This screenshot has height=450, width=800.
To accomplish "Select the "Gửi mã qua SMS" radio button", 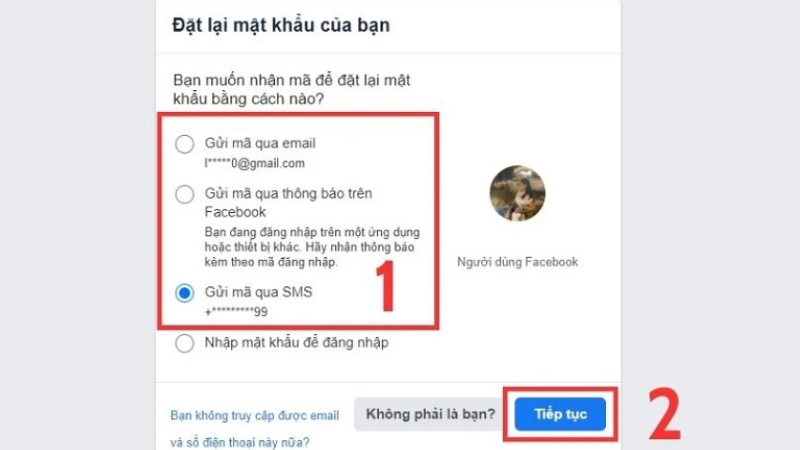I will point(184,293).
